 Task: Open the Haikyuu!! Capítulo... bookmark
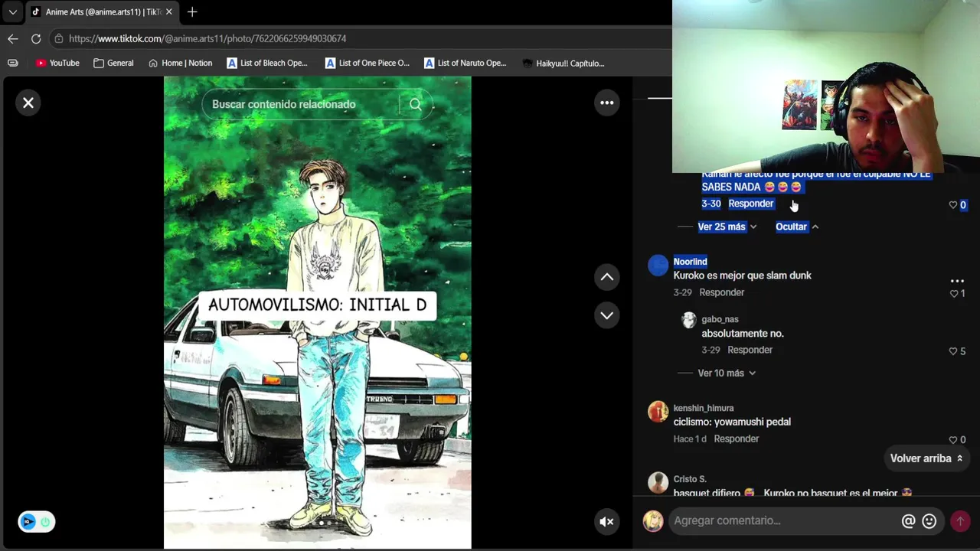[563, 63]
